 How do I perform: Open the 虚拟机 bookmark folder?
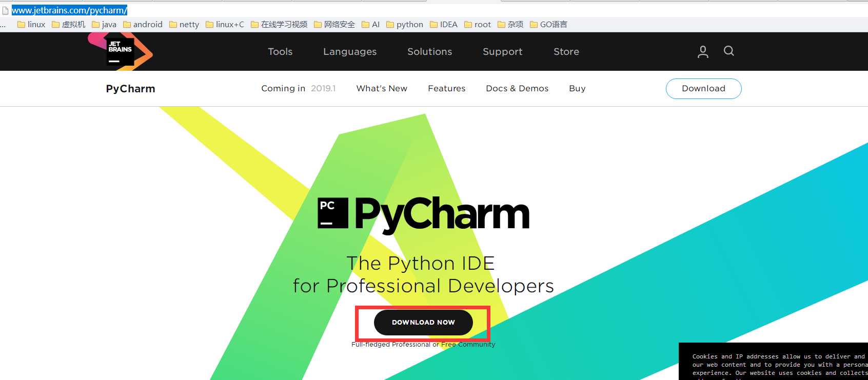point(68,24)
